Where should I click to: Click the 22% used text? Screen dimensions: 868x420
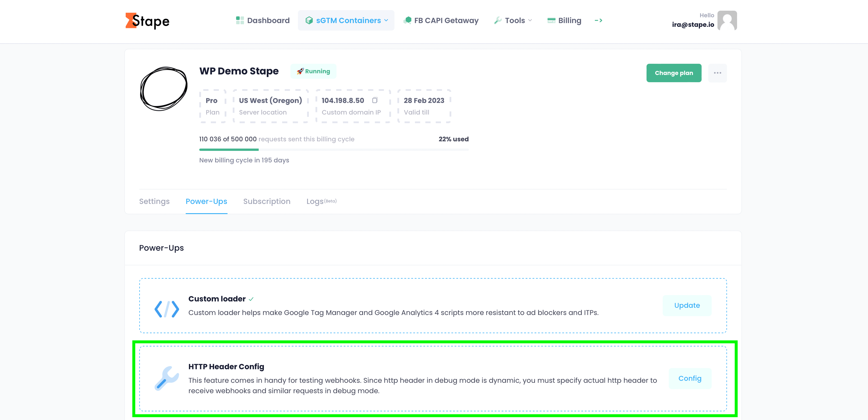454,139
